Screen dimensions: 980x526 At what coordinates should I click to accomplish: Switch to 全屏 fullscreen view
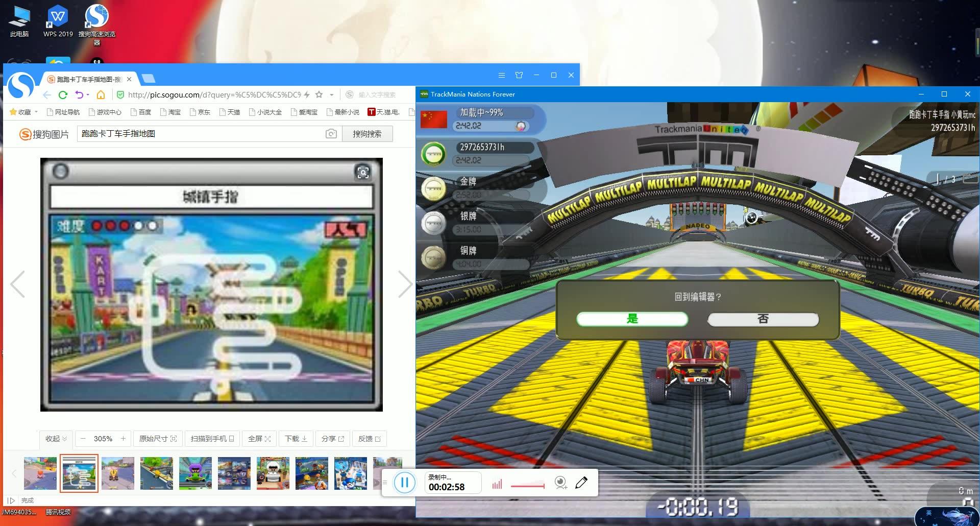pyautogui.click(x=259, y=439)
